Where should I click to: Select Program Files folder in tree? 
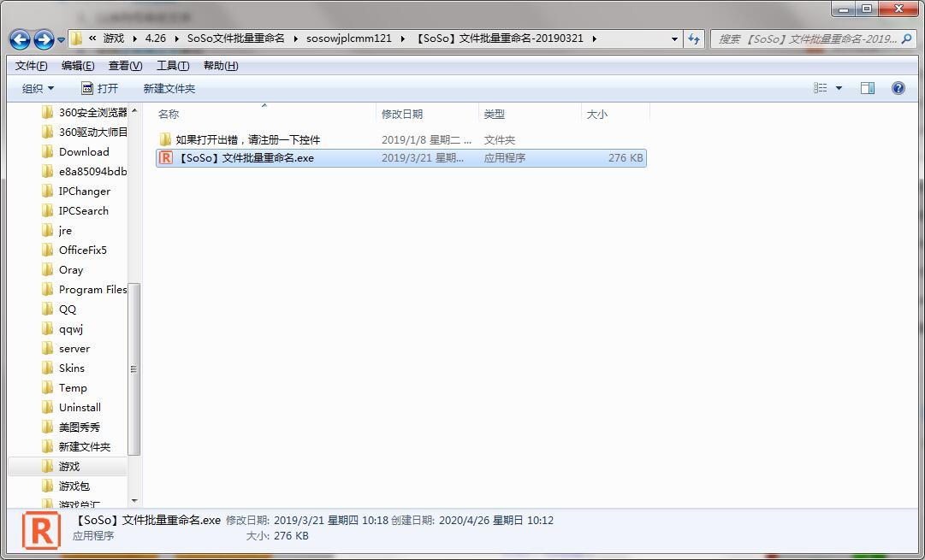pyautogui.click(x=84, y=290)
